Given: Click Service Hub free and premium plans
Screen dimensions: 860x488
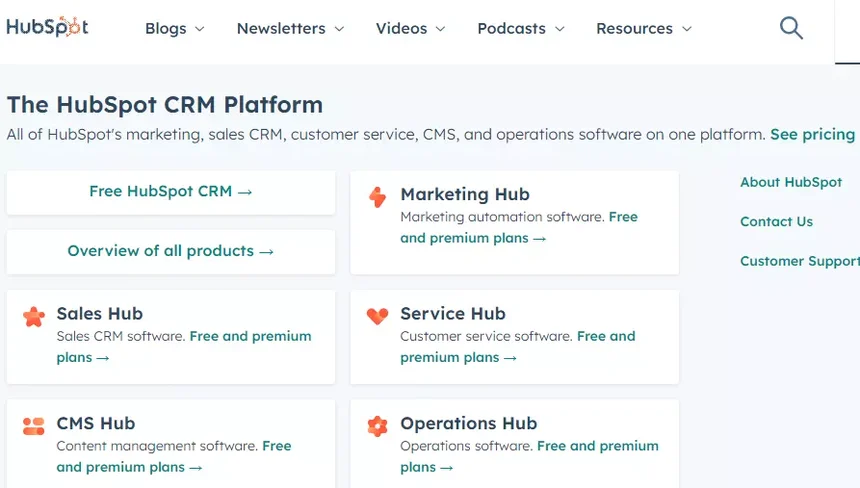Looking at the screenshot, I should 518,347.
